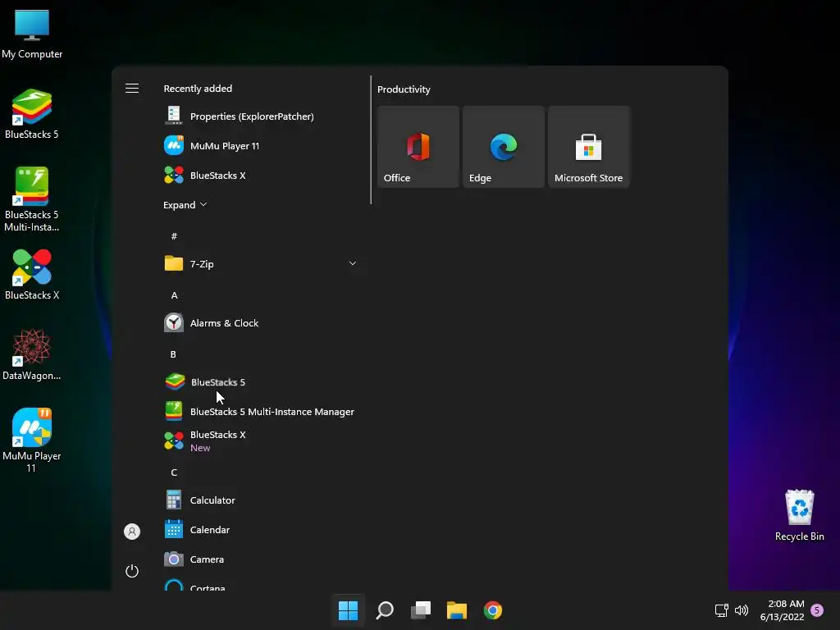Viewport: 840px width, 630px height.
Task: Open the Office tile
Action: (x=418, y=147)
